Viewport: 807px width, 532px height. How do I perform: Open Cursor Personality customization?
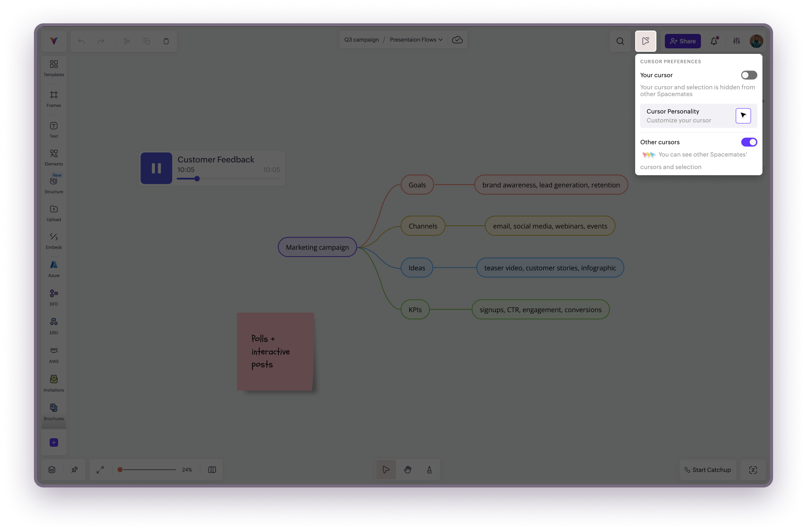pyautogui.click(x=698, y=116)
